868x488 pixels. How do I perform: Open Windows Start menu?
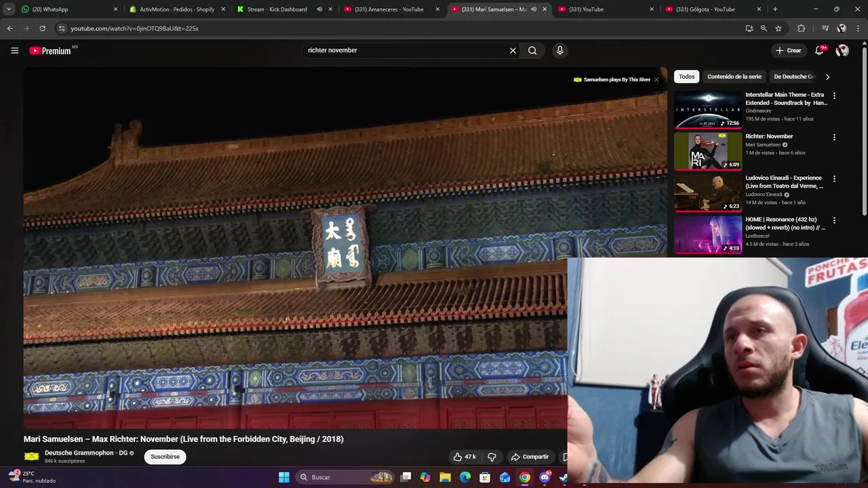[x=284, y=477]
